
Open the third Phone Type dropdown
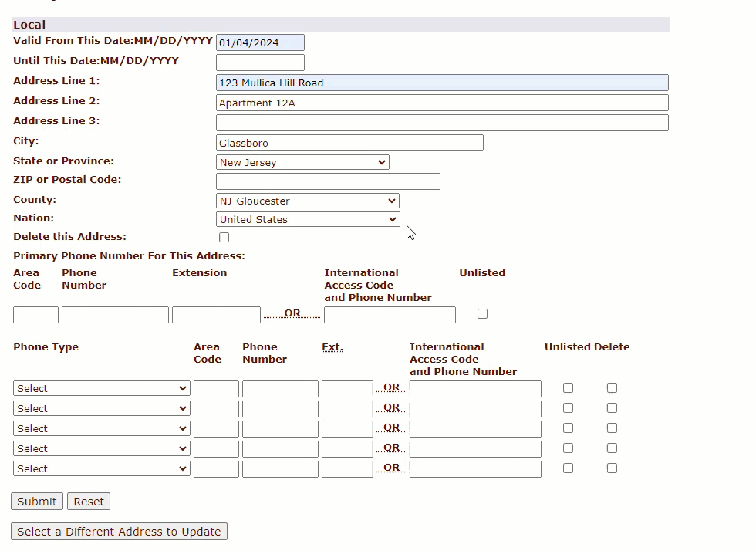tap(101, 428)
